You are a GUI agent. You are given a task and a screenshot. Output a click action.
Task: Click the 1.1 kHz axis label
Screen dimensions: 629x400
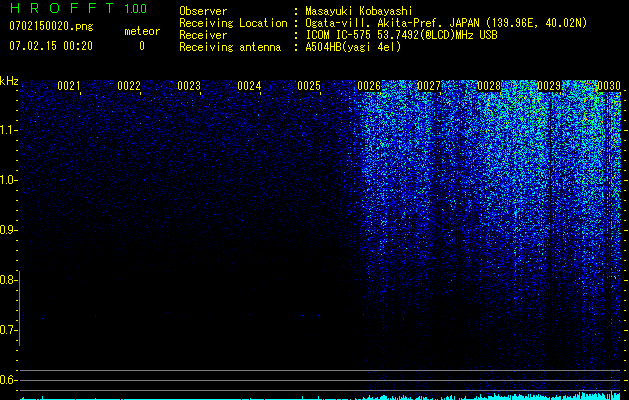click(x=8, y=130)
